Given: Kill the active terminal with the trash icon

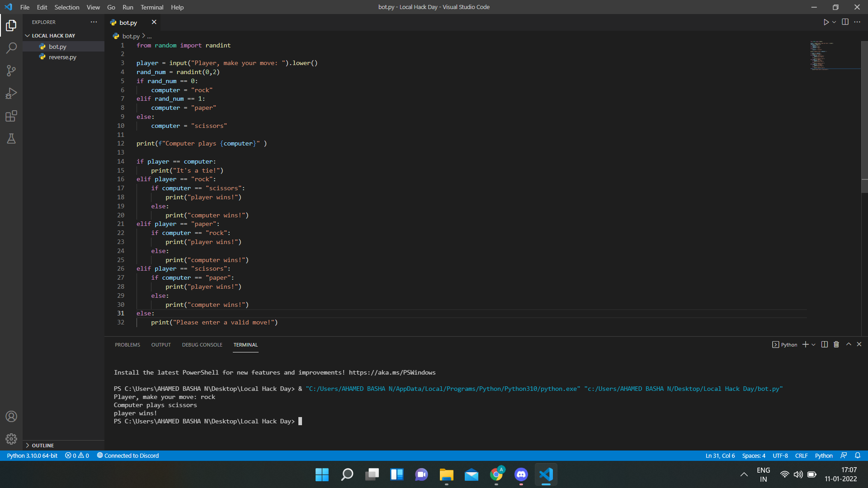Looking at the screenshot, I should coord(836,344).
